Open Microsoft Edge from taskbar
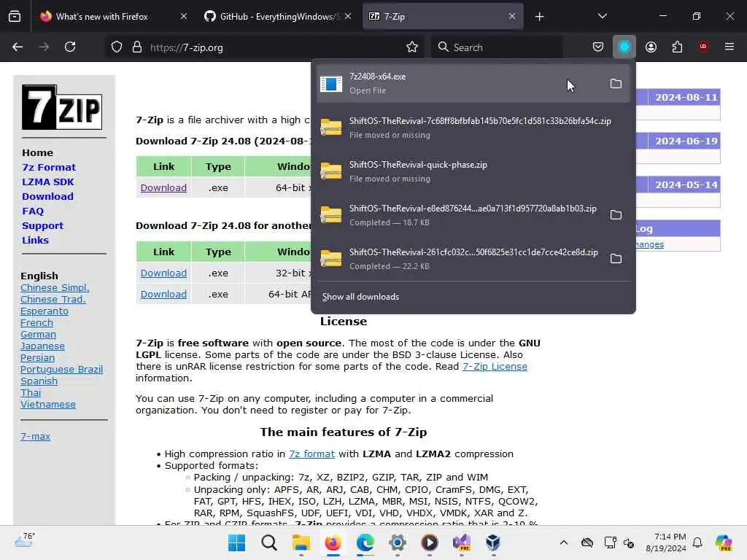This screenshot has height=560, width=747. click(x=365, y=542)
